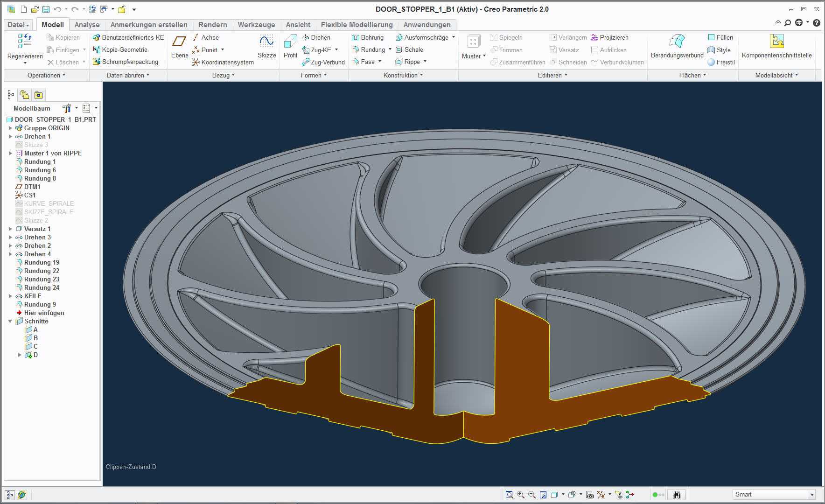Open the Operationen group dropdown

pos(46,75)
